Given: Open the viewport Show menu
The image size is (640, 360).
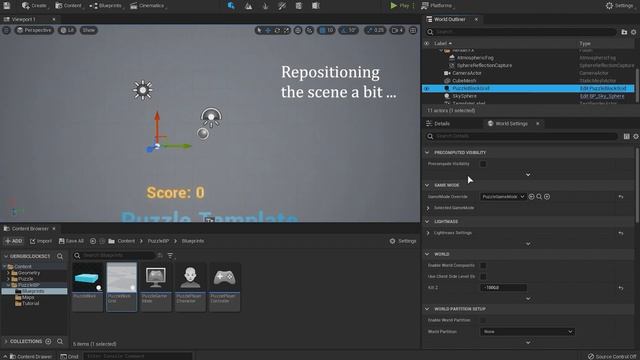Looking at the screenshot, I should click(x=89, y=30).
